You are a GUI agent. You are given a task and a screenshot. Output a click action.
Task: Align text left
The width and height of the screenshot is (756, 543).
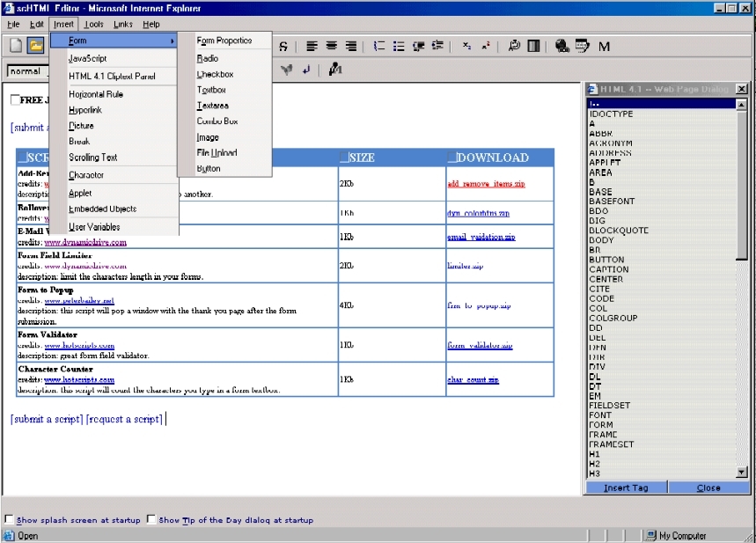coord(312,47)
